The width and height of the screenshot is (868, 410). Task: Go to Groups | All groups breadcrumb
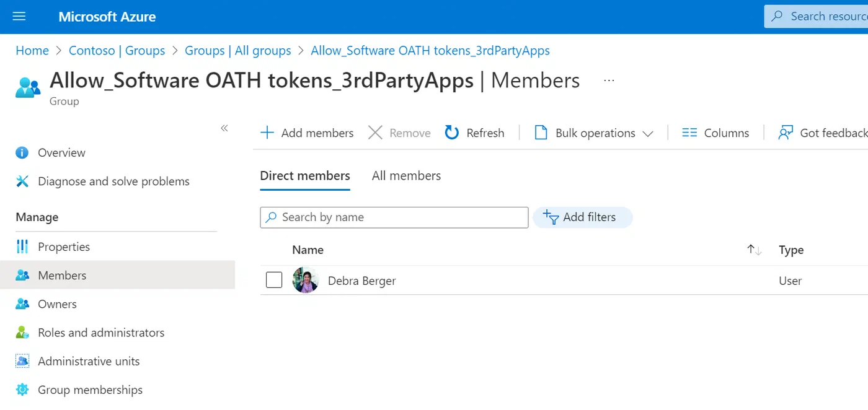pyautogui.click(x=238, y=51)
